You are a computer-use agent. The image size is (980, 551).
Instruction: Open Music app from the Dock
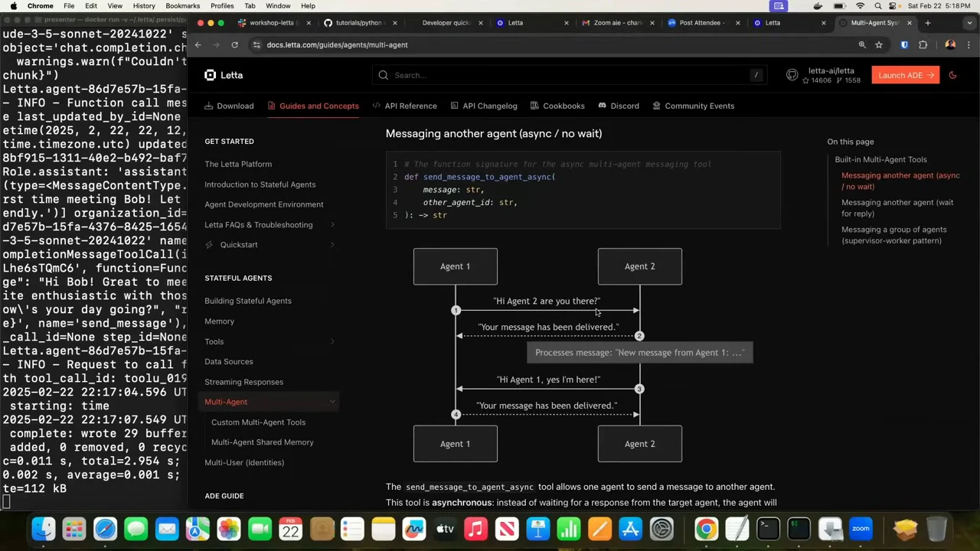click(476, 529)
